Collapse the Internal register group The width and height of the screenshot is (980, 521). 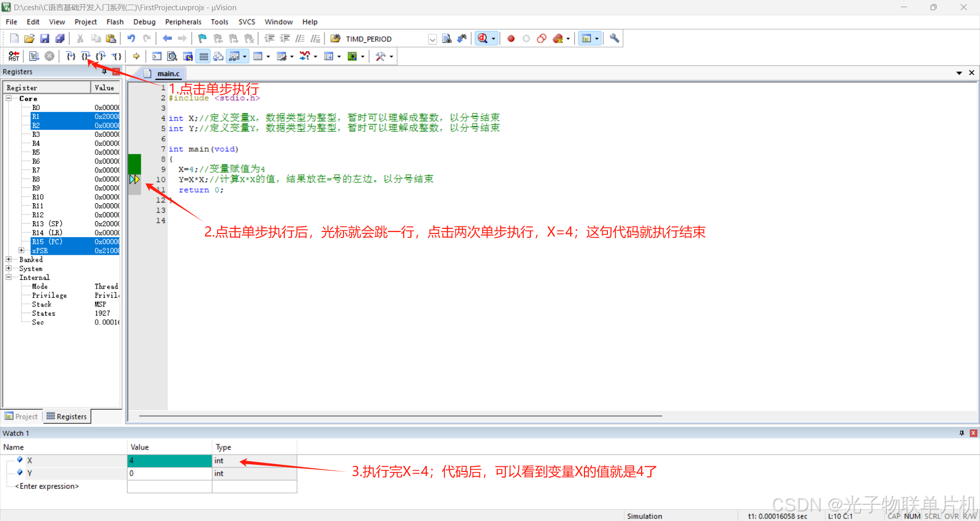9,277
